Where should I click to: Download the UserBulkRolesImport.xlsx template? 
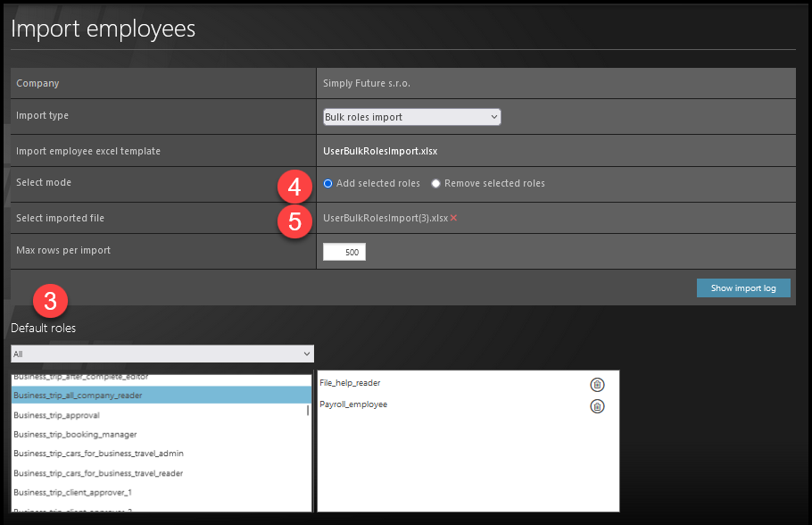point(380,151)
